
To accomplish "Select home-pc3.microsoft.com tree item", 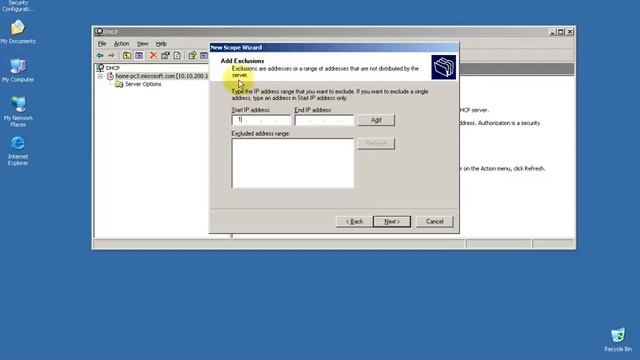I will click(x=161, y=76).
